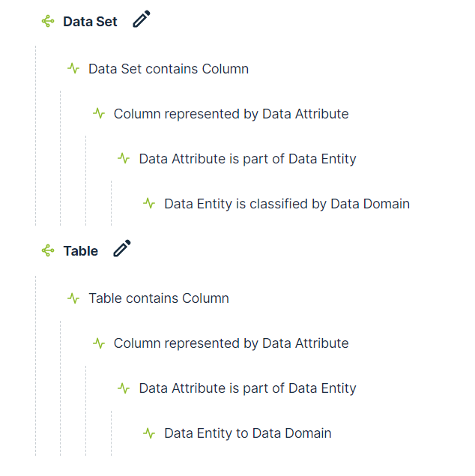Click pulse icon of Data Attribute row under Table
Viewport: 475px width, 476px height.
[x=124, y=388]
